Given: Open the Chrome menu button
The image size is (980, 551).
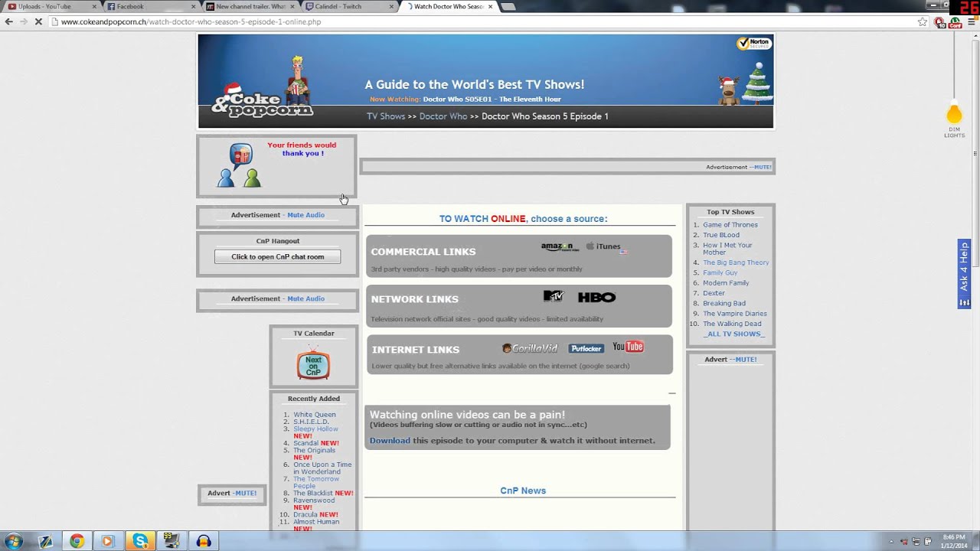Looking at the screenshot, I should pyautogui.click(x=972, y=21).
